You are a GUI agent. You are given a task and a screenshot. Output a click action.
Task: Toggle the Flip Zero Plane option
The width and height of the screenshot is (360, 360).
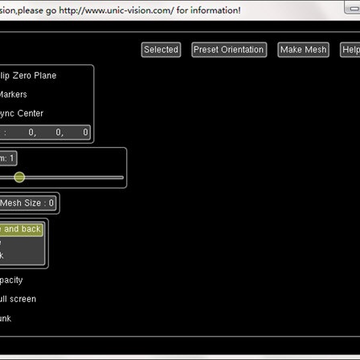(x=28, y=76)
